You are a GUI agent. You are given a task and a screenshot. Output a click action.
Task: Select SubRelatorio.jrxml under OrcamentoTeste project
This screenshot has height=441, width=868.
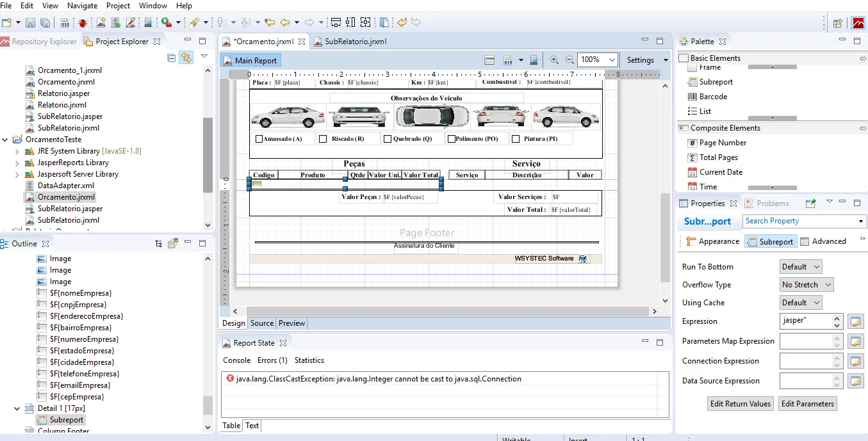click(68, 220)
